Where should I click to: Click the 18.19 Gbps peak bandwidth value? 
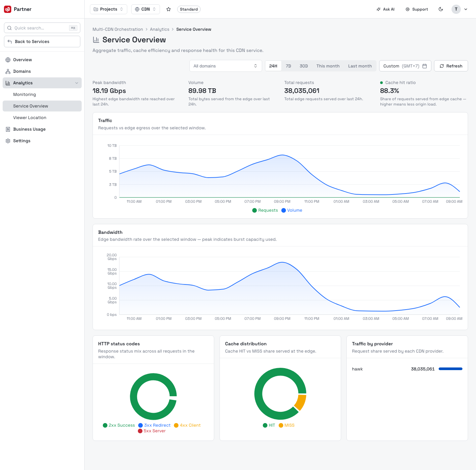(x=109, y=91)
